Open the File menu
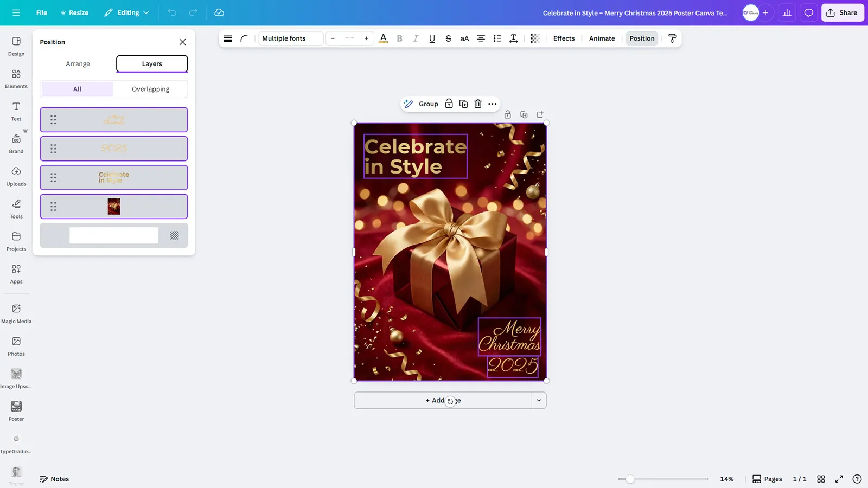868x488 pixels. 41,12
